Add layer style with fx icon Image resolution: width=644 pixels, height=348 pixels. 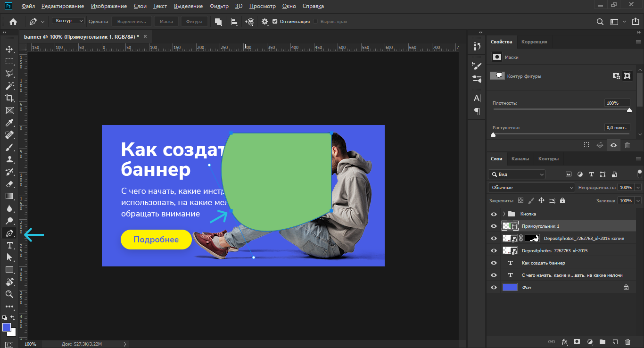[564, 341]
